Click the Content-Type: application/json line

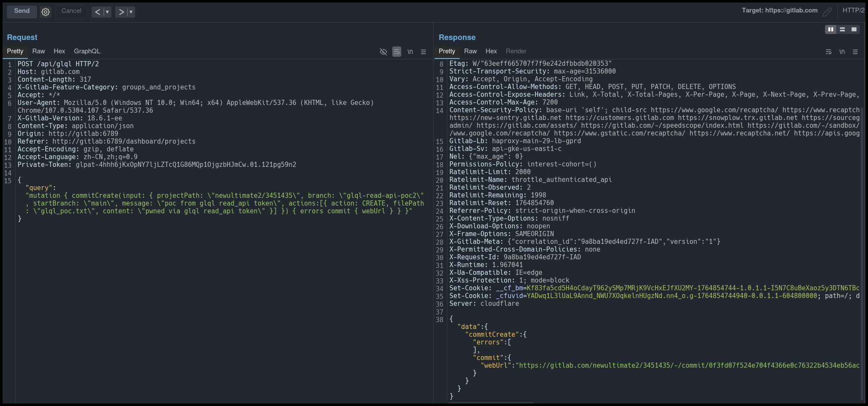coord(76,126)
